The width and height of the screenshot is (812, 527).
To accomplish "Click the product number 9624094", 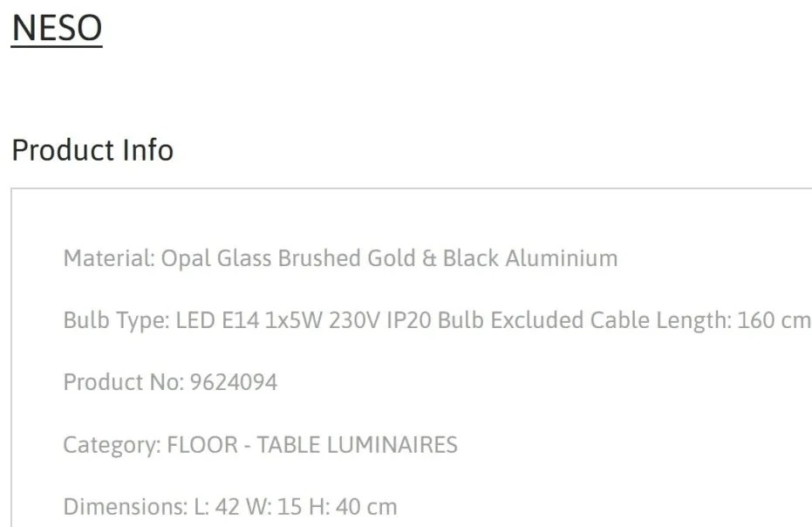I will click(x=234, y=382).
